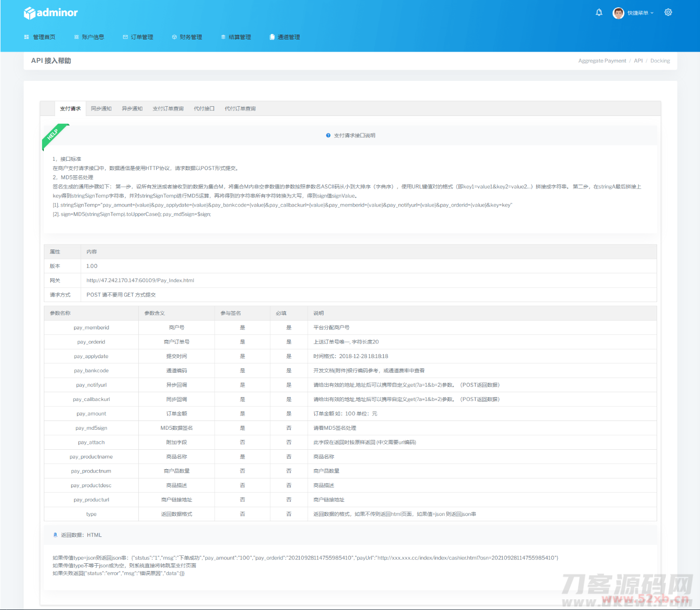
Task: Open the 支付订单查询 tab
Action: [168, 109]
